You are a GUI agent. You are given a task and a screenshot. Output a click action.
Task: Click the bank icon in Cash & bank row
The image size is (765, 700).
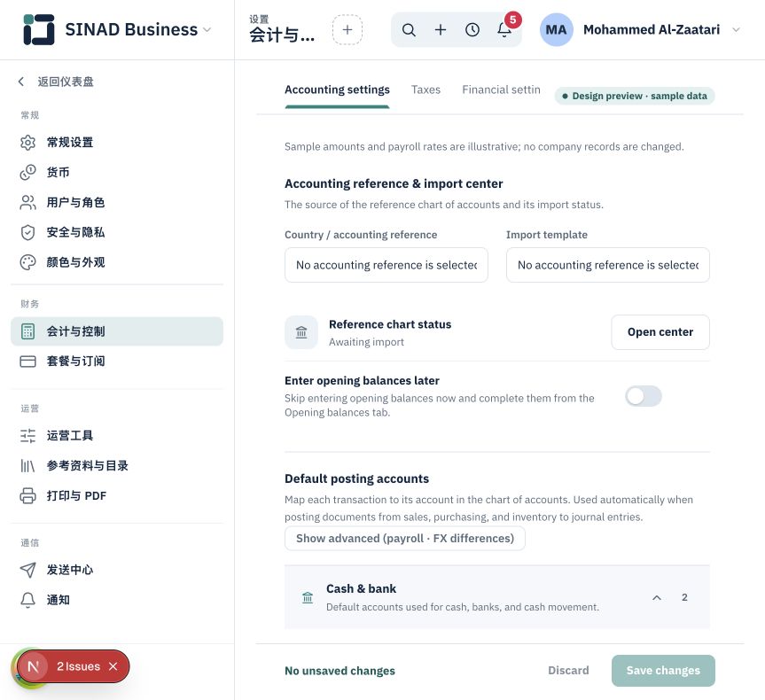coord(308,597)
